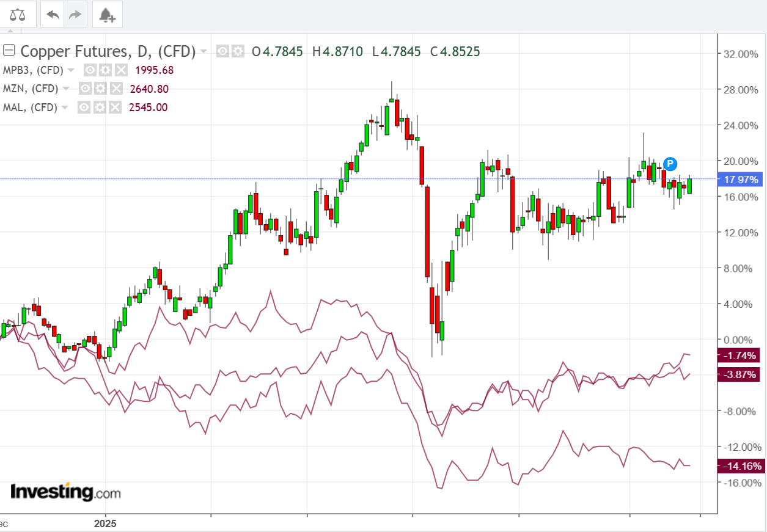Image resolution: width=767 pixels, height=532 pixels.
Task: Open settings gear for Copper Futures
Action: [238, 52]
